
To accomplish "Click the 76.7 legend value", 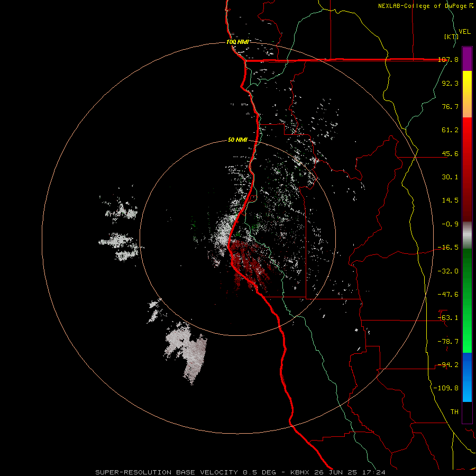I will point(450,106).
